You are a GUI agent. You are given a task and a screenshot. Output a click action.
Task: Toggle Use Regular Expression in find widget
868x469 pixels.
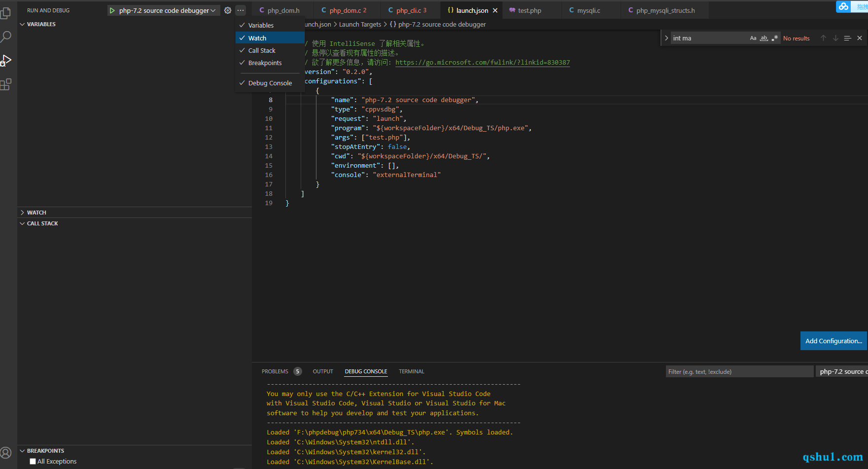[775, 38]
